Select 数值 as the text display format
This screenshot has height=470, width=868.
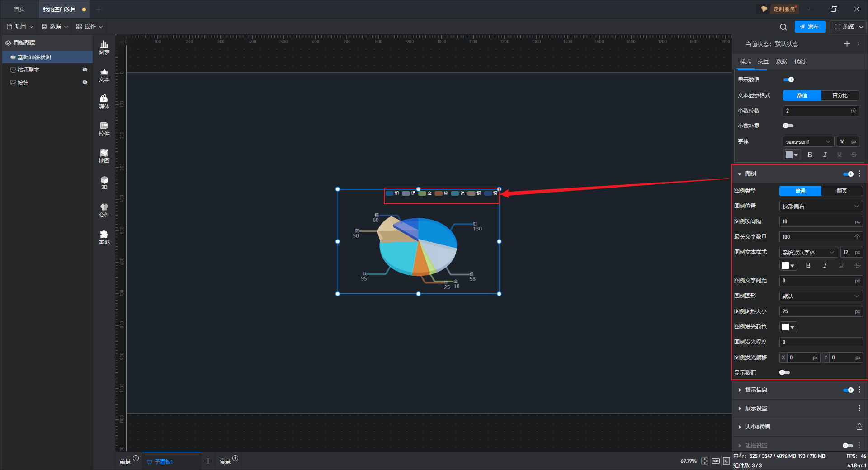pyautogui.click(x=802, y=95)
